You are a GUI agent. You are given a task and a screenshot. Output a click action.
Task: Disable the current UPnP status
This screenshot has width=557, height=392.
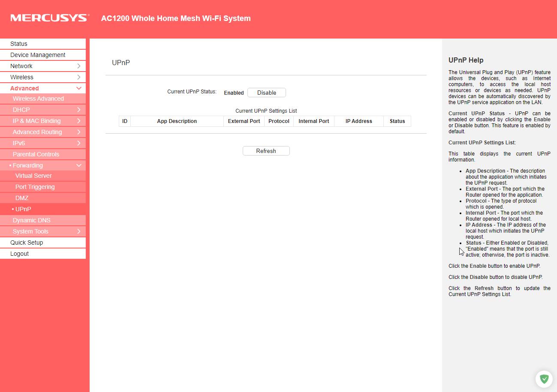[x=266, y=93]
